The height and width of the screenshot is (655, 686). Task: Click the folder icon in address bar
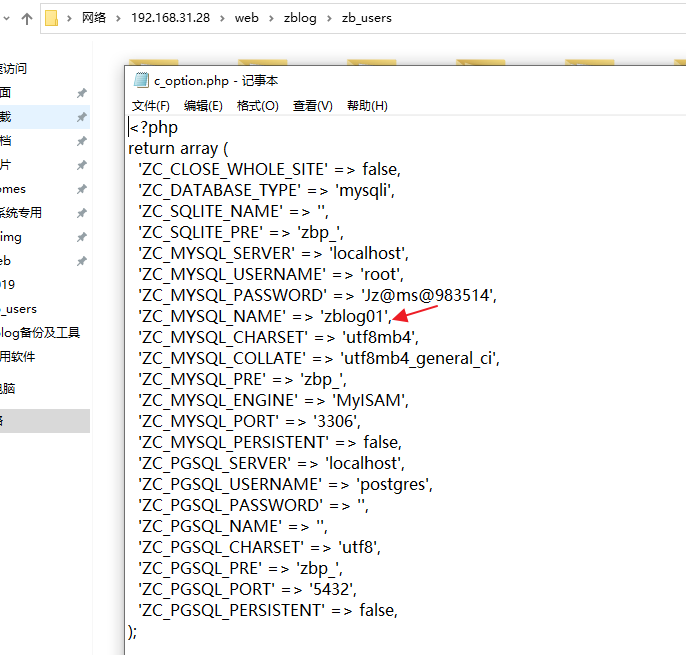(x=52, y=18)
